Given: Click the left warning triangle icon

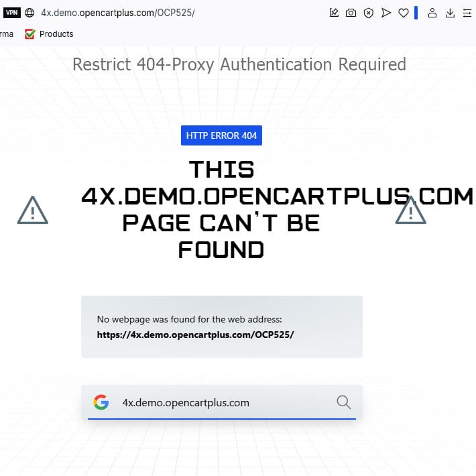Looking at the screenshot, I should pyautogui.click(x=33, y=210).
